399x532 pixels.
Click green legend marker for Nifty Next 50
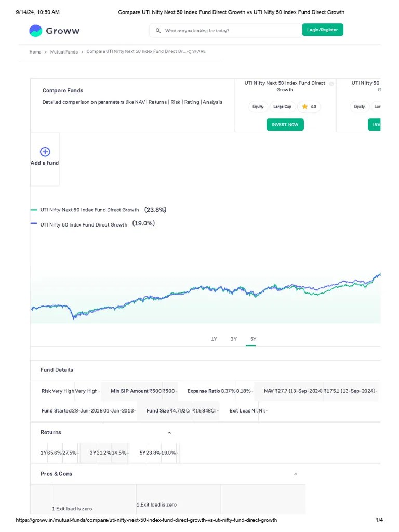point(34,210)
